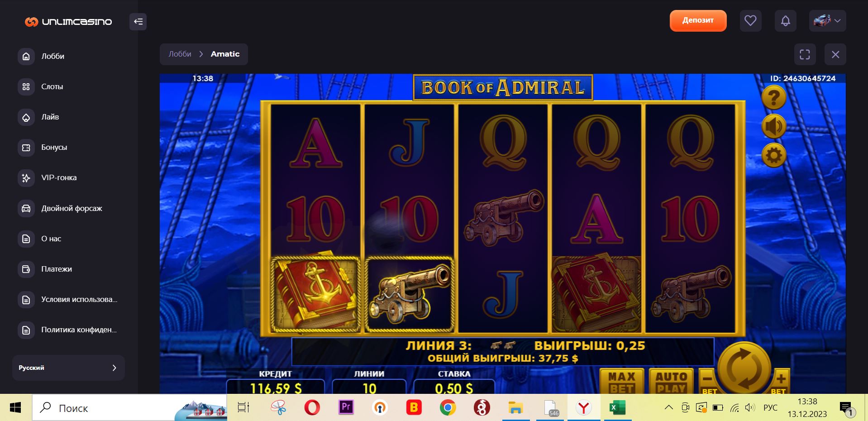Open favorites heart icon in header

(x=750, y=21)
